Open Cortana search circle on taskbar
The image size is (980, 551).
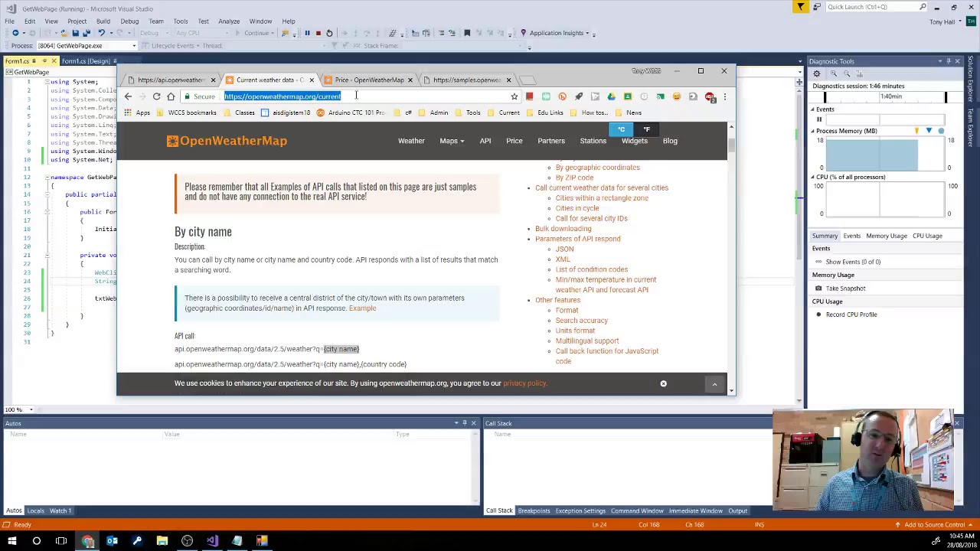36,541
